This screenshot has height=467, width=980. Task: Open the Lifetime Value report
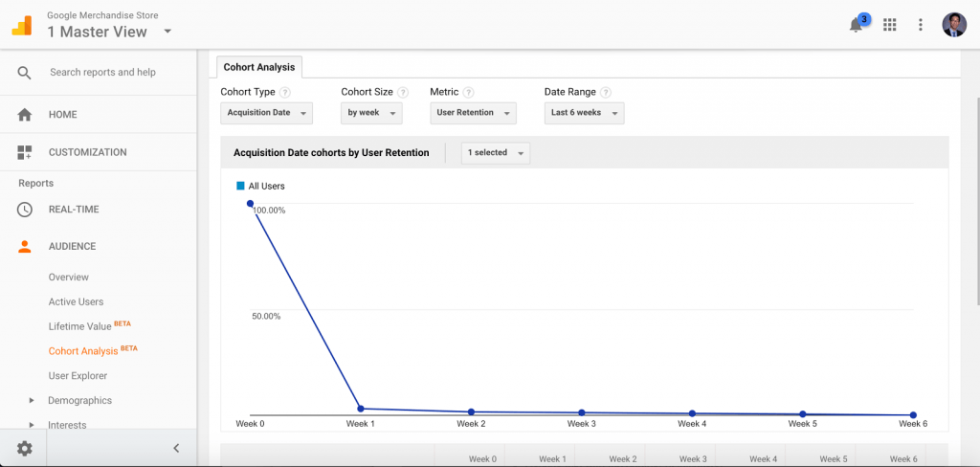(x=80, y=326)
